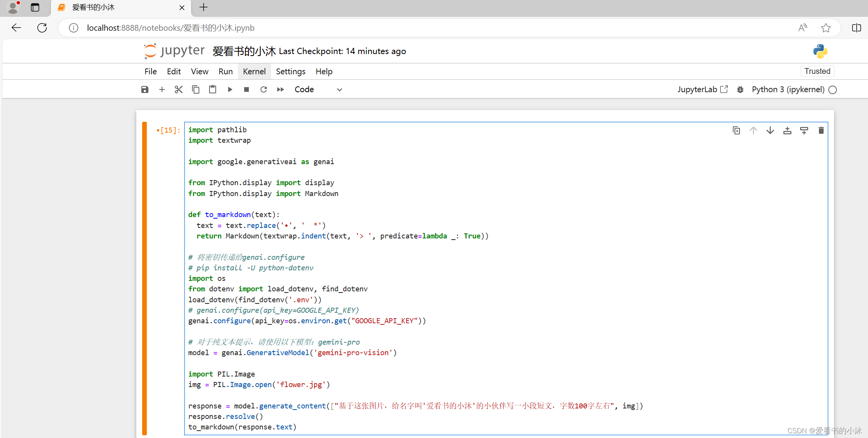
Task: Click the Paste cell icon
Action: (x=213, y=89)
